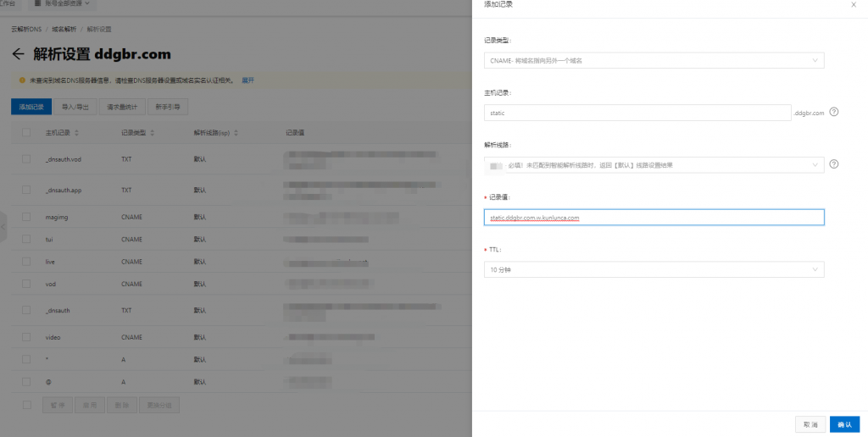Screen dimensions: 868x437
Task: Open 请求量统计 button
Action: 122,107
